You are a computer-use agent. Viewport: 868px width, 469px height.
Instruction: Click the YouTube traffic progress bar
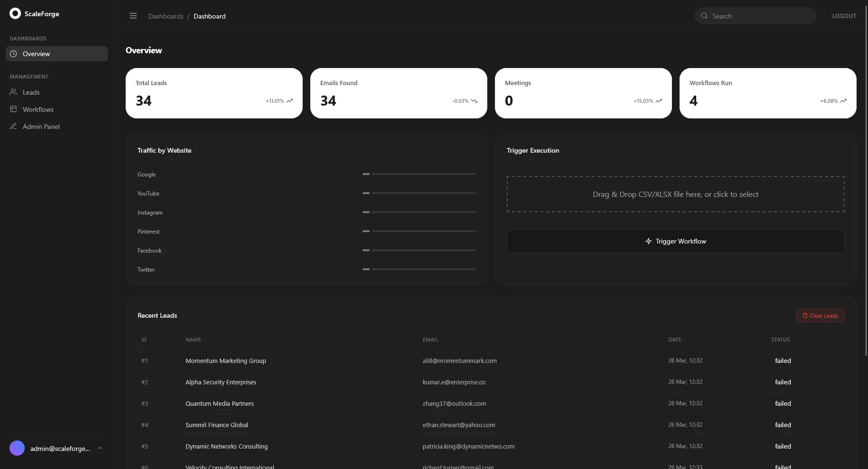click(419, 193)
